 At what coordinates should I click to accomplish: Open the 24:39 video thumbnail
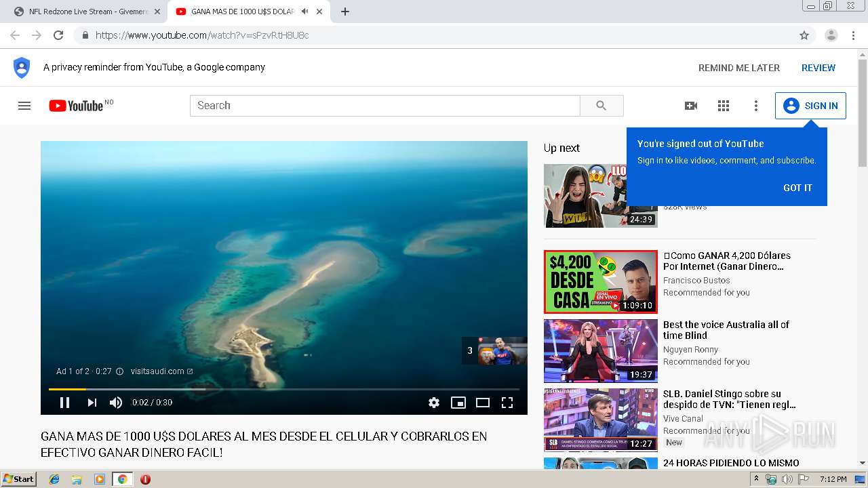[601, 196]
